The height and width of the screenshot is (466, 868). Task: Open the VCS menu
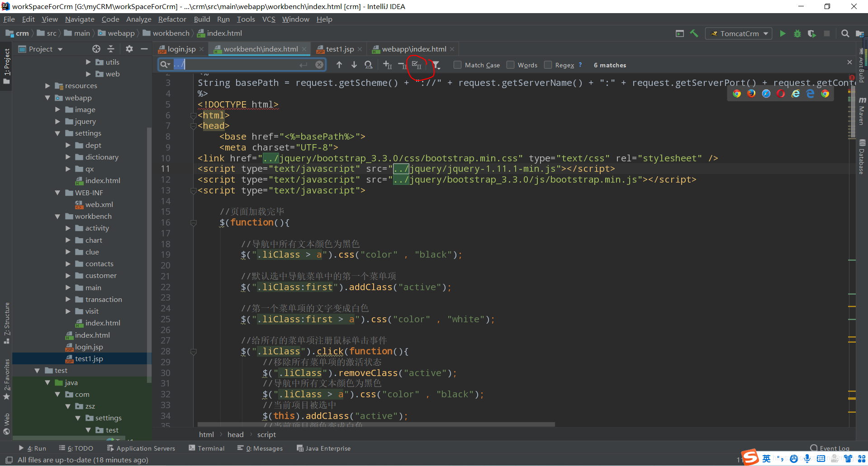(269, 19)
